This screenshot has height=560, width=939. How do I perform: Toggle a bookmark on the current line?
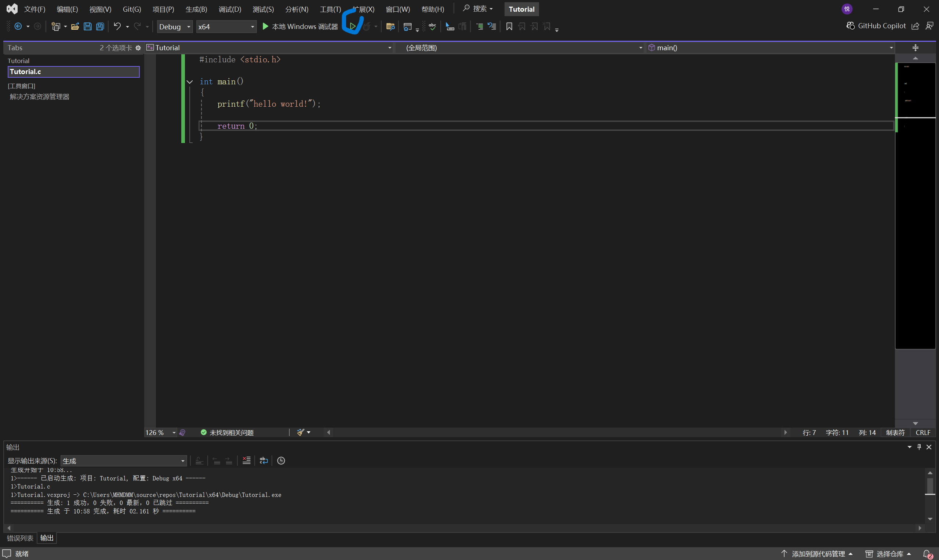pos(509,26)
